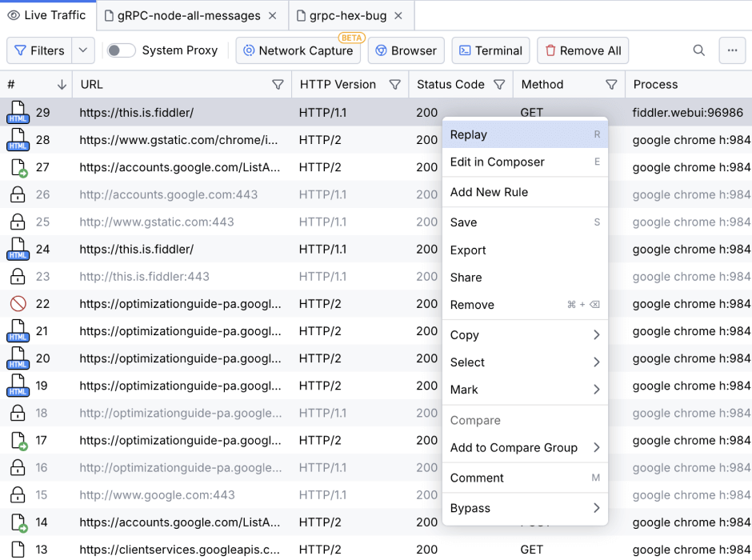
Task: Click the green document icon on session 17
Action: click(18, 440)
